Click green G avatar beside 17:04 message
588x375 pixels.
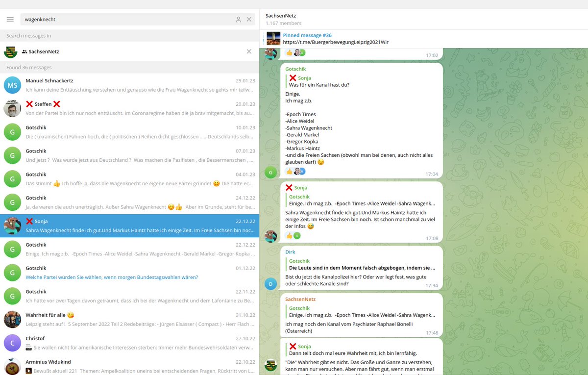(x=270, y=172)
